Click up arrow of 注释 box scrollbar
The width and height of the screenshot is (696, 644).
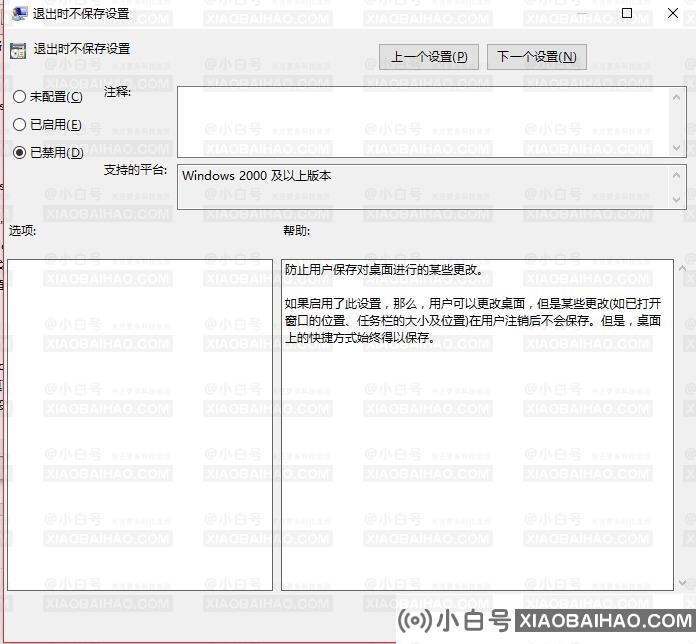click(x=676, y=97)
